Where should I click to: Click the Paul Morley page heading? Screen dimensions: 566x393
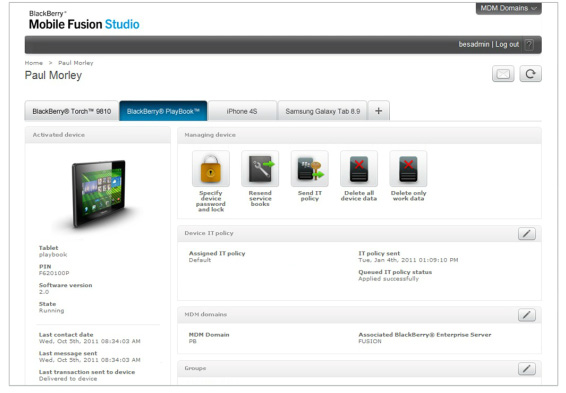coord(53,75)
